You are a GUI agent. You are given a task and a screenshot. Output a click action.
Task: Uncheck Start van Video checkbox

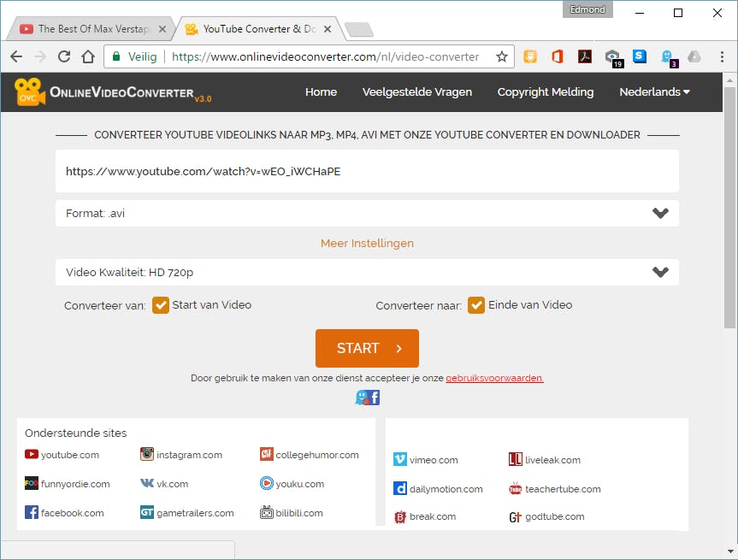click(x=161, y=305)
